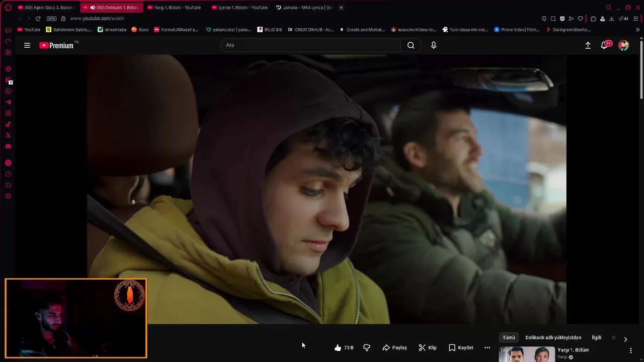
Task: Open GX Control speedometer in sidebar
Action: (x=8, y=41)
